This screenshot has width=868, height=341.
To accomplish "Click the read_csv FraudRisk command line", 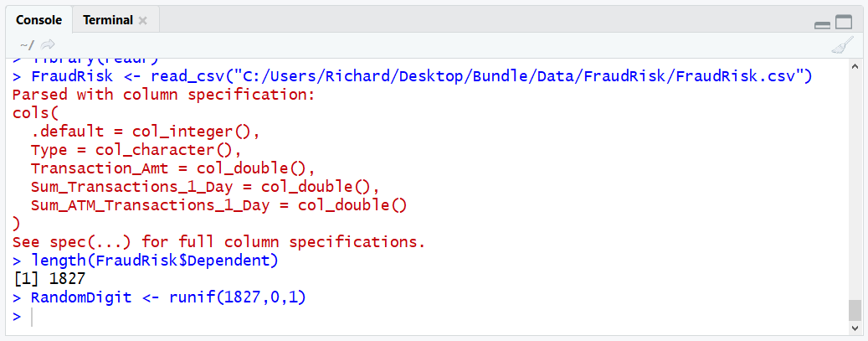I will (x=412, y=76).
